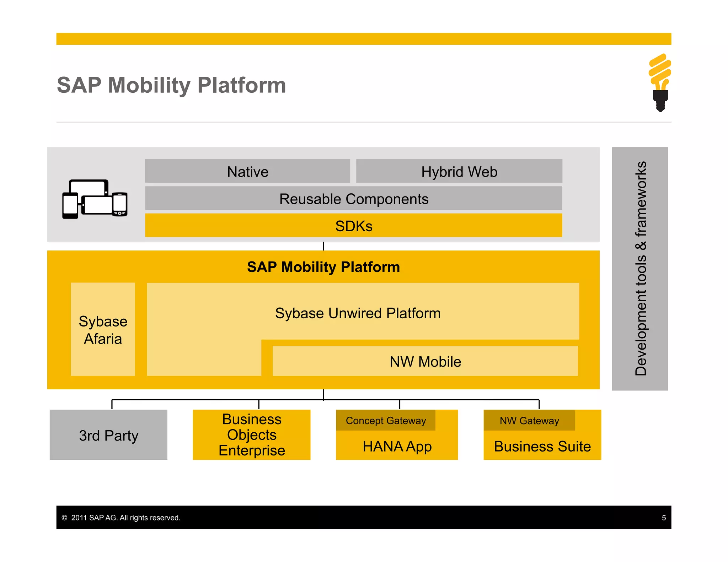This screenshot has width=728, height=562.
Task: Click the gray 3rd Party box
Action: (108, 435)
